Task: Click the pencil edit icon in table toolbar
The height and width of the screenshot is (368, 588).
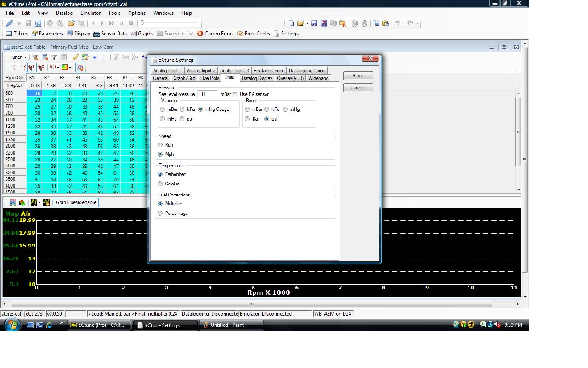Action: [x=76, y=57]
